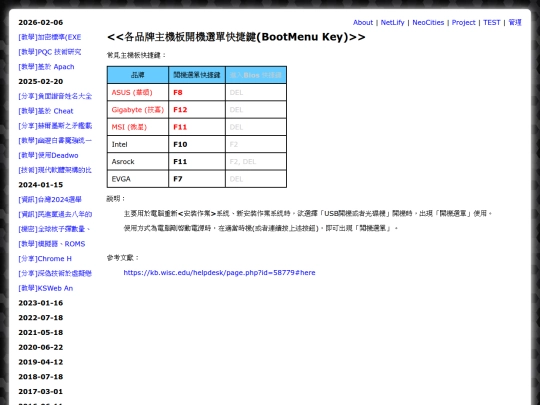This screenshot has width=540, height=405.
Task: Expand the 2017-03-01 date group
Action: click(x=41, y=392)
